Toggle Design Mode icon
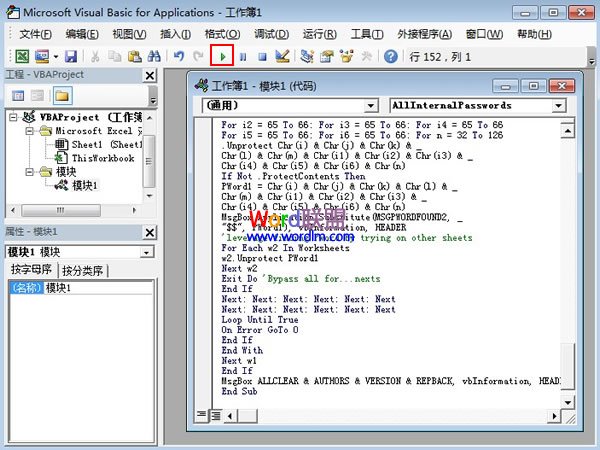Screen dimensions: 600x450 click(282, 57)
